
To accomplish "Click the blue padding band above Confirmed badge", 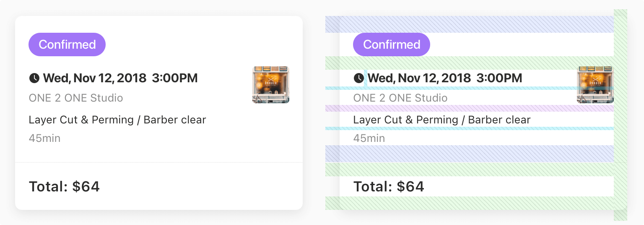I will [470, 24].
